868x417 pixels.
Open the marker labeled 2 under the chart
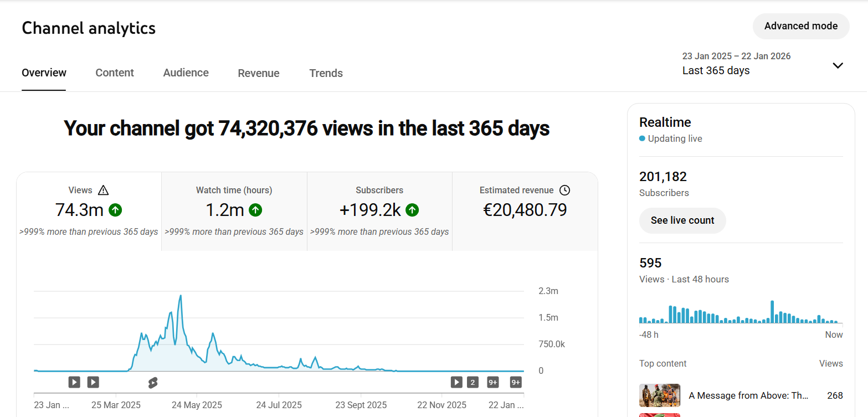(x=472, y=382)
